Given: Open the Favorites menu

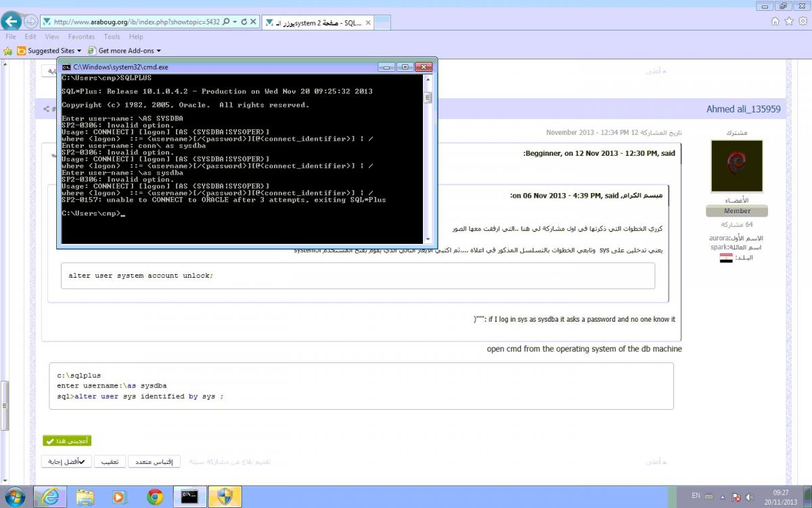Looking at the screenshot, I should [81, 37].
